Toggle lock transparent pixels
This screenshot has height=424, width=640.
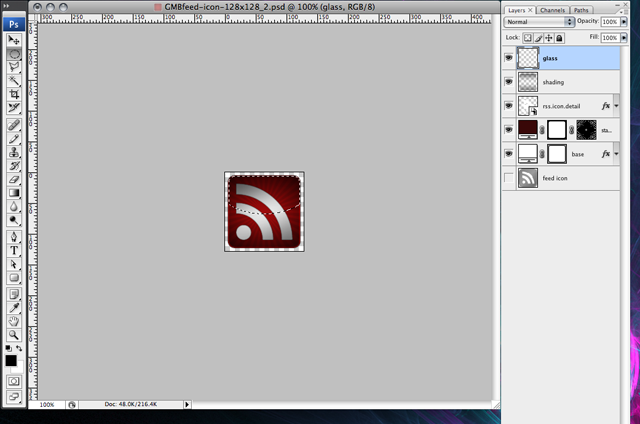coord(528,38)
